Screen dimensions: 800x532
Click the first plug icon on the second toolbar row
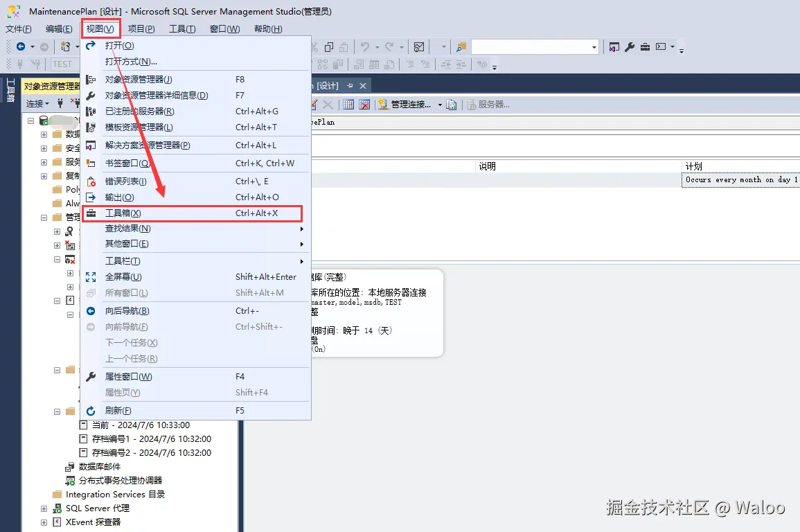coord(20,64)
